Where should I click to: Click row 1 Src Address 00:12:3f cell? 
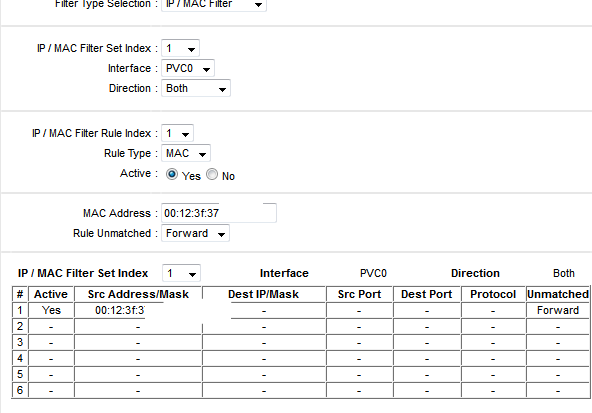pos(120,310)
